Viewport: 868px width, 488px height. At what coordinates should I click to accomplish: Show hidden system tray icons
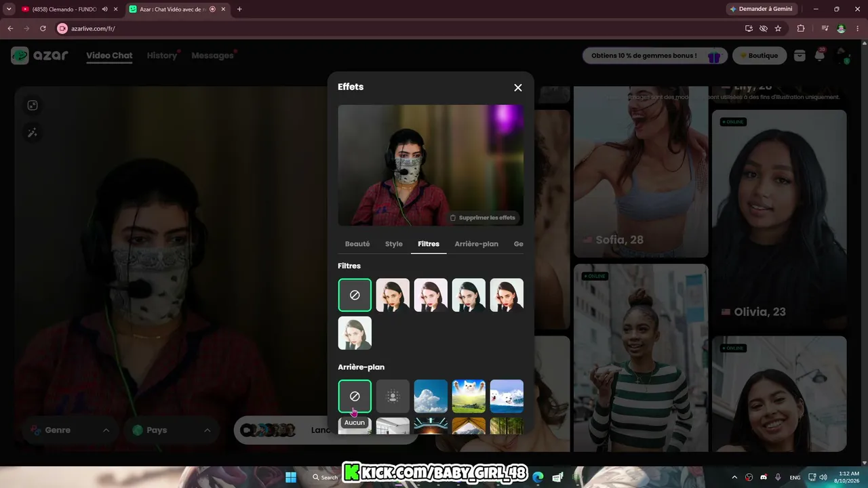point(734,477)
